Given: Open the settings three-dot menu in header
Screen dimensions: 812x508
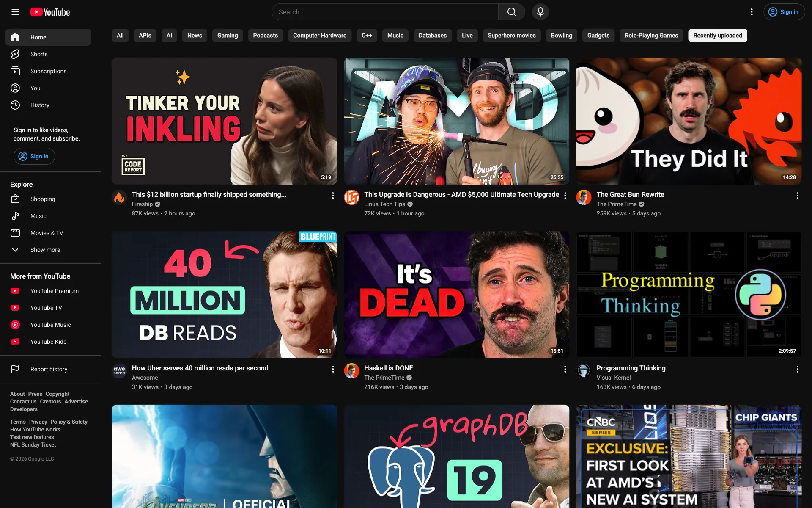Looking at the screenshot, I should coord(752,12).
